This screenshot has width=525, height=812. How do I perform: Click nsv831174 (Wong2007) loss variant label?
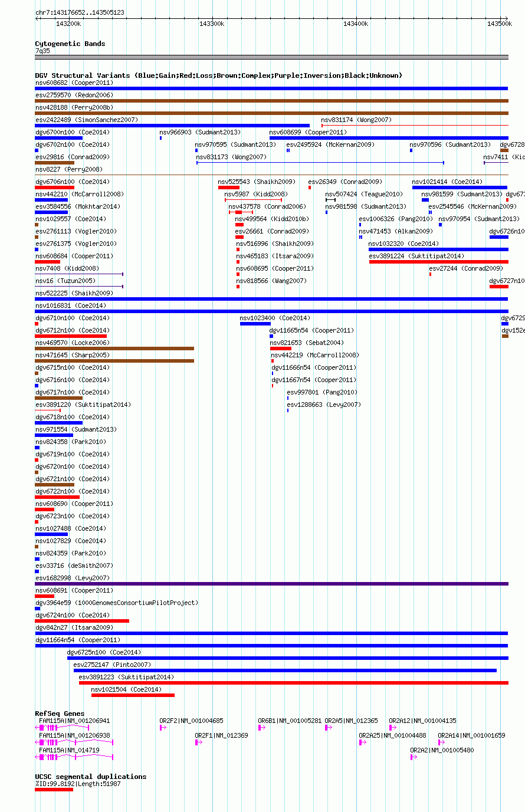click(x=356, y=120)
